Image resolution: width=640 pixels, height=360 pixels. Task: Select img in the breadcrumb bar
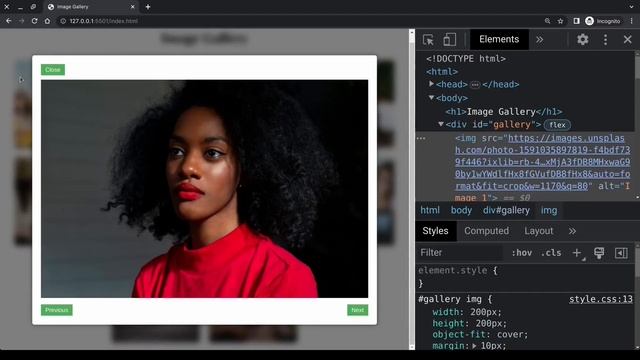[549, 210]
